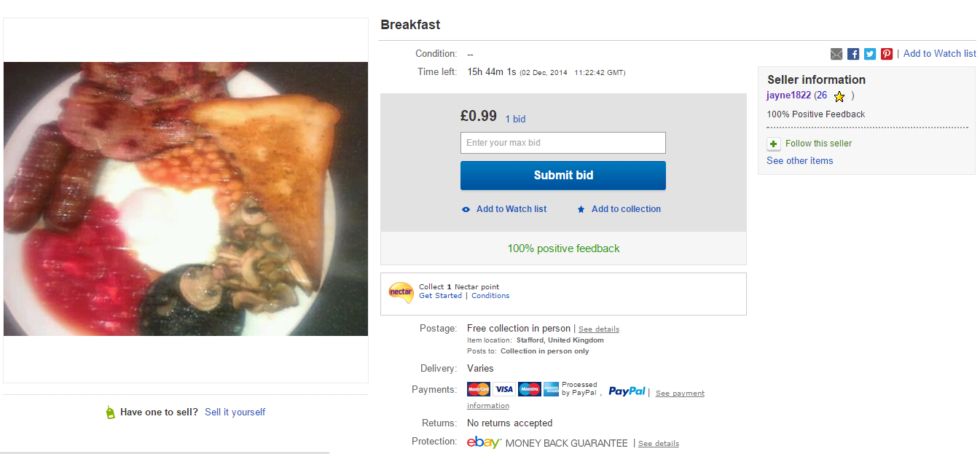Pin the listing on Pinterest
This screenshot has height=454, width=980.
pos(887,54)
